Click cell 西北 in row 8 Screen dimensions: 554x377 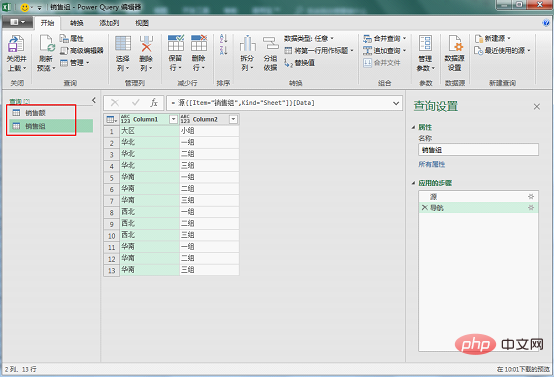149,212
